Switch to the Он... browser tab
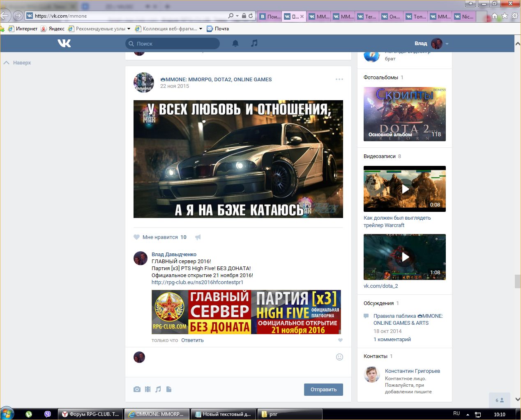Viewport: 521px width, 420px height. (391, 16)
